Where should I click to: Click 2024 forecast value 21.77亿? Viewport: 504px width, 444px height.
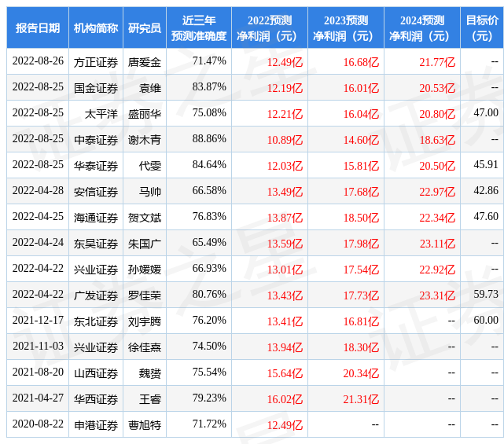tap(437, 62)
